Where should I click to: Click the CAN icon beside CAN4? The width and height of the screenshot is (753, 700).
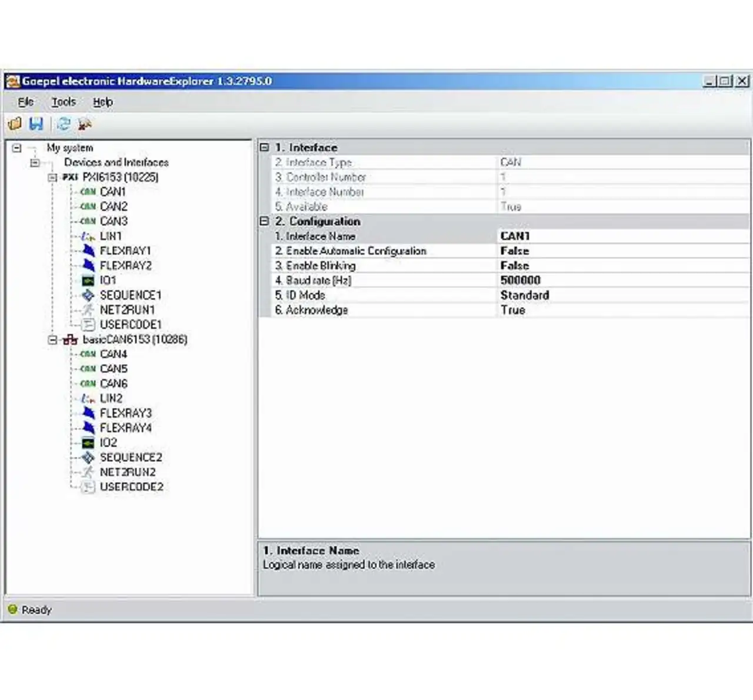pos(88,354)
